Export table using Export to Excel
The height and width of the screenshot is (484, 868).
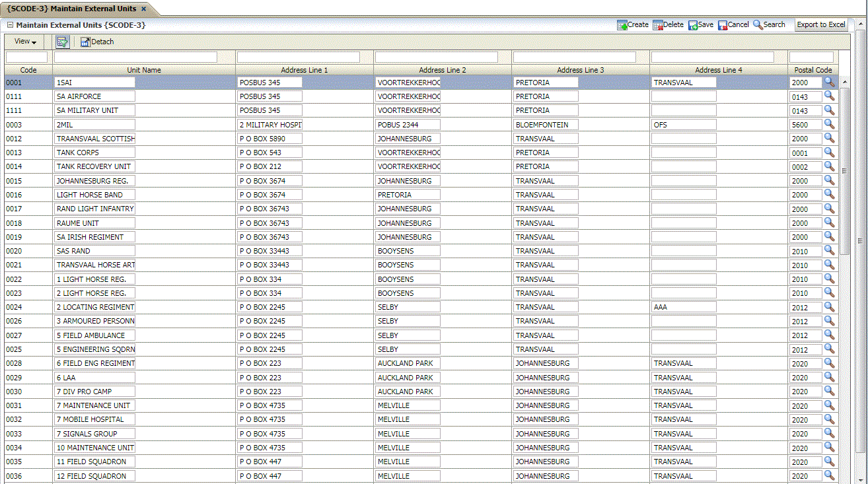pos(820,25)
